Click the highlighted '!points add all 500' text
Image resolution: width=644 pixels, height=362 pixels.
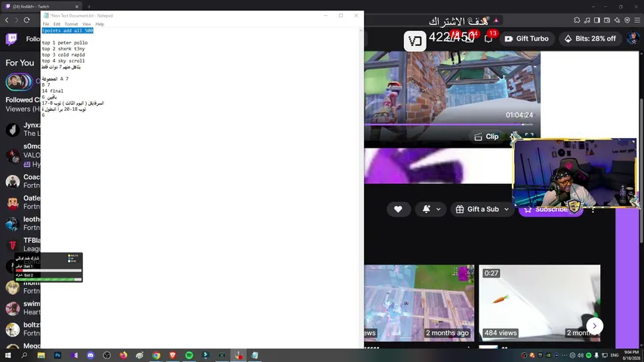click(67, 31)
